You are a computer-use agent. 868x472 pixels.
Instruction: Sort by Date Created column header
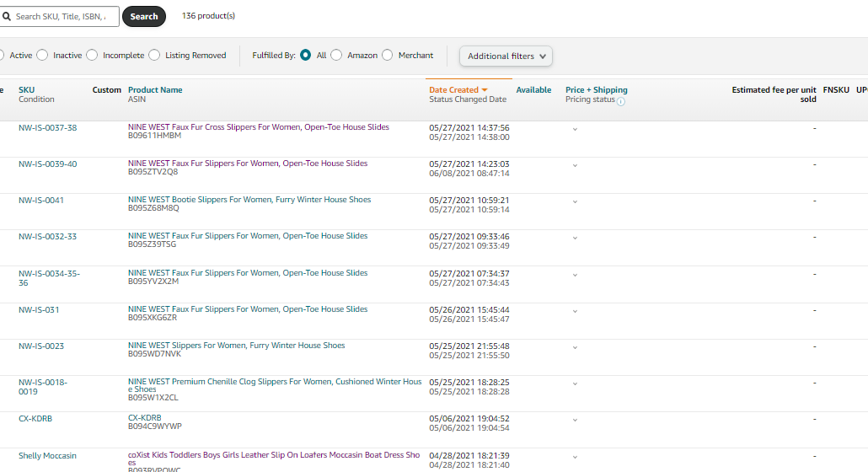click(453, 89)
